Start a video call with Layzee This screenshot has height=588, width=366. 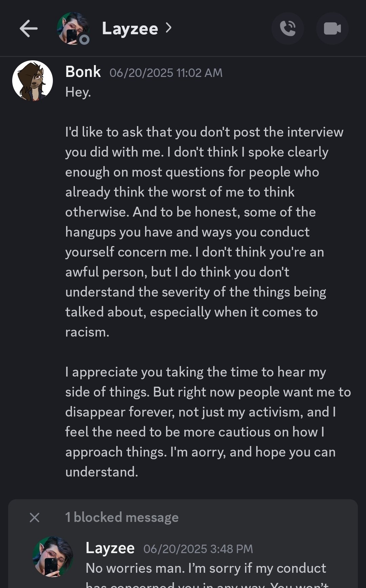(x=332, y=28)
